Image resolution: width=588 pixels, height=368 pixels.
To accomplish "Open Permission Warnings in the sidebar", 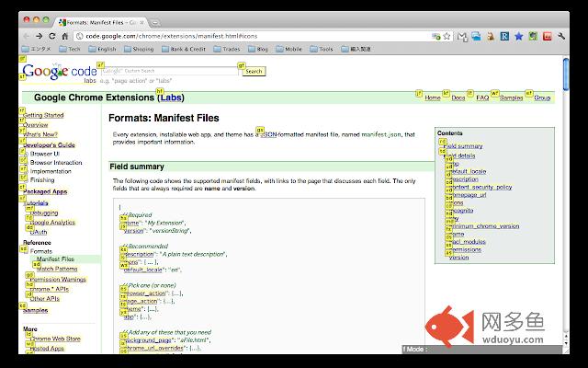I will pos(58,280).
